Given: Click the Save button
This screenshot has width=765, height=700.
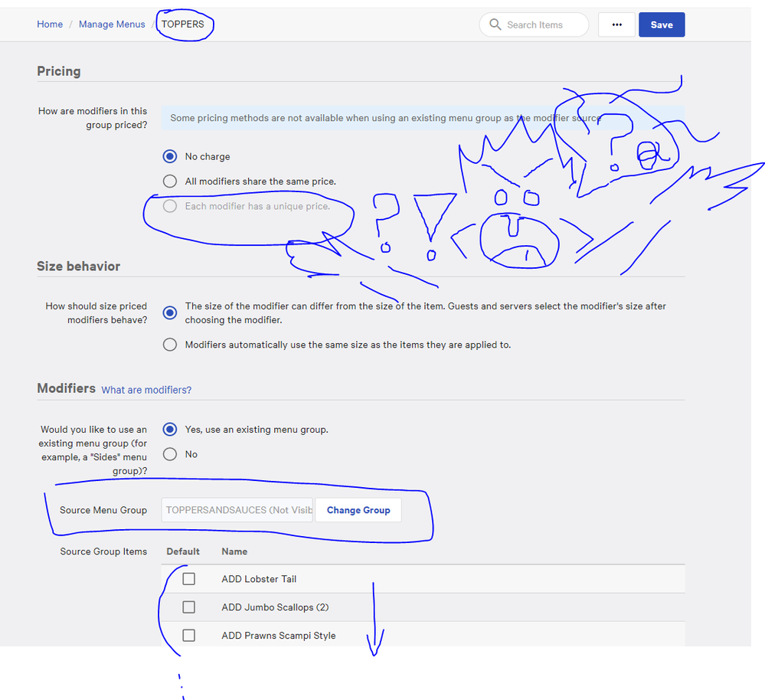Looking at the screenshot, I should [662, 25].
